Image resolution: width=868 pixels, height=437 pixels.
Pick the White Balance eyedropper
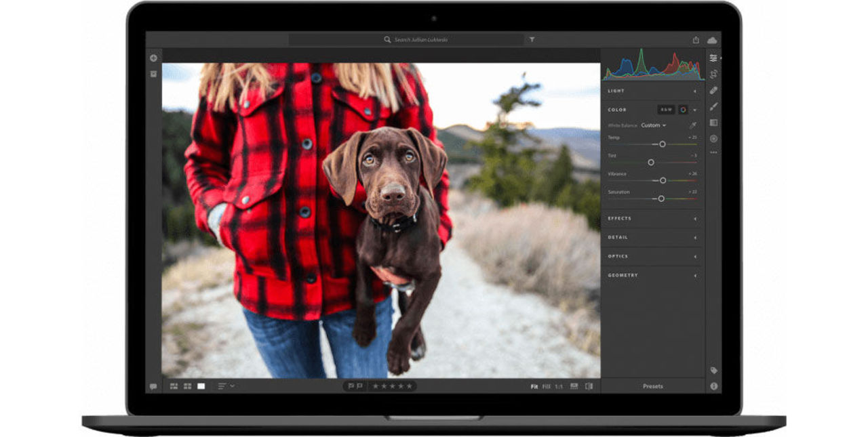click(694, 125)
